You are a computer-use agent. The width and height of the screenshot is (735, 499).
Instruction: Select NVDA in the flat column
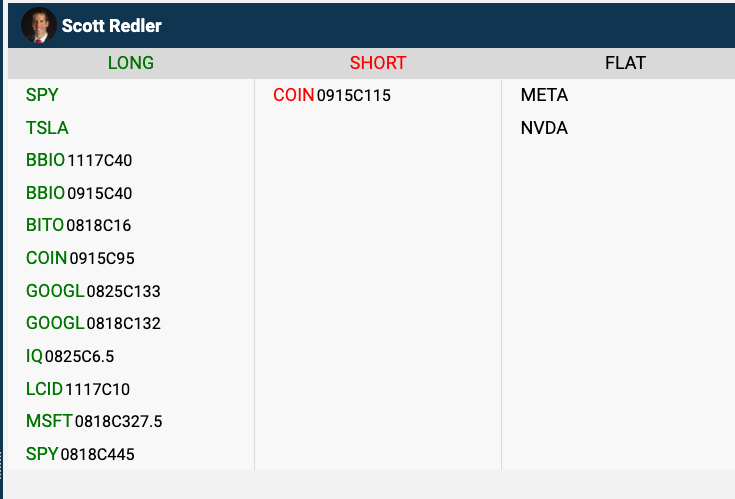click(544, 128)
